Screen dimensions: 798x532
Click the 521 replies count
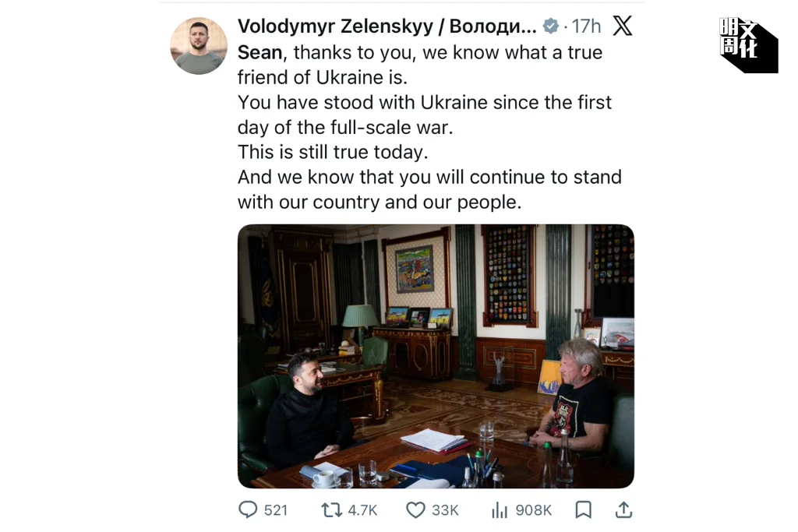[276, 510]
